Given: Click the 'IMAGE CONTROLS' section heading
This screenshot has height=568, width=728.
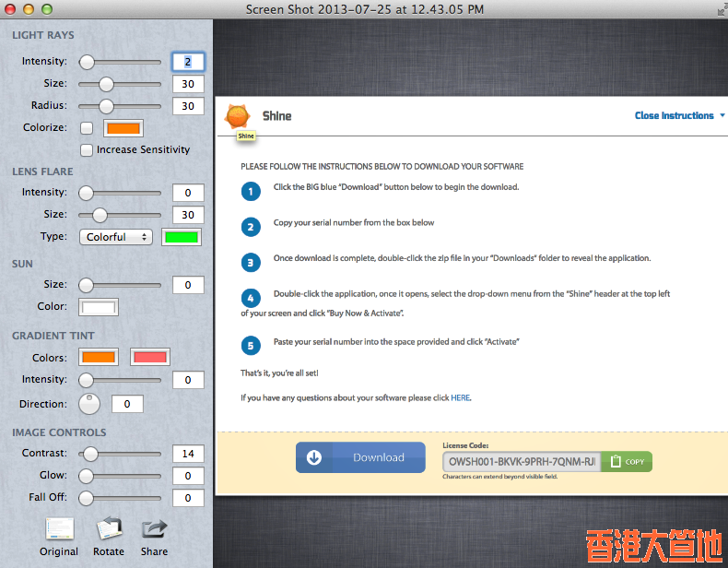Looking at the screenshot, I should pyautogui.click(x=59, y=432).
